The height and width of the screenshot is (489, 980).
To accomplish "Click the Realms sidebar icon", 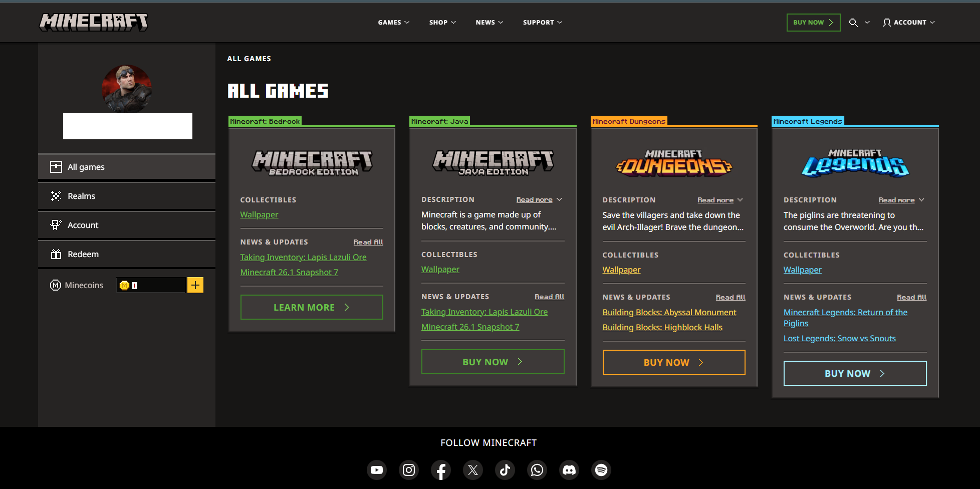I will coord(56,196).
